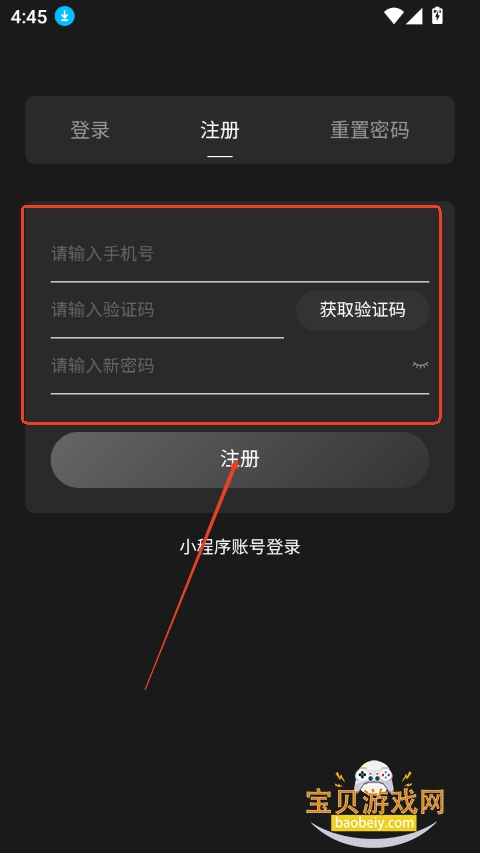Click the 宝贝游戏网 watermark text
The image size is (480, 853).
[376, 802]
